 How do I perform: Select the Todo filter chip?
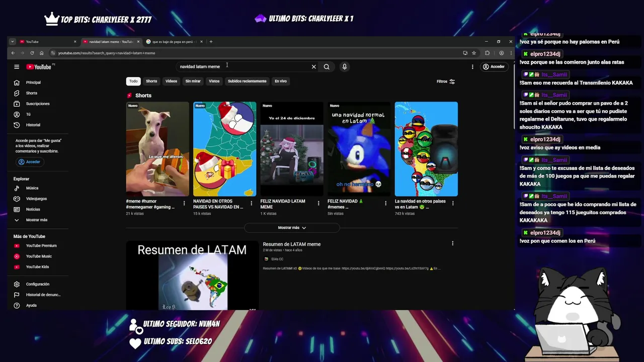133,81
